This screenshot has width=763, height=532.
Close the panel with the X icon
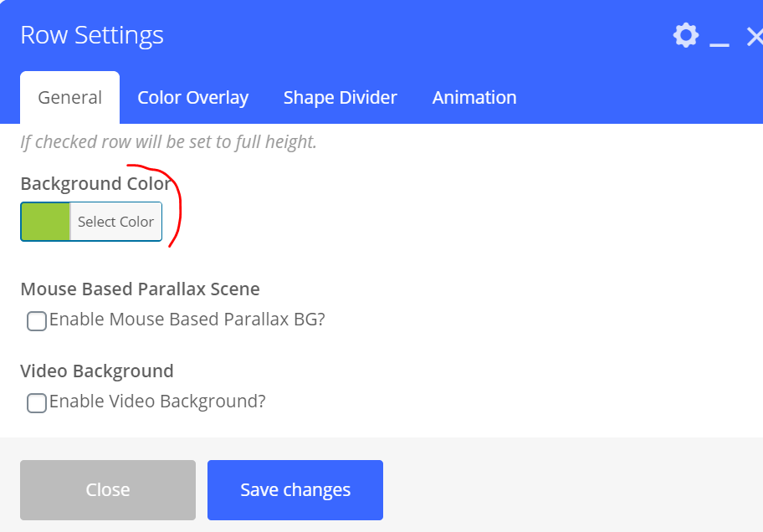click(754, 36)
